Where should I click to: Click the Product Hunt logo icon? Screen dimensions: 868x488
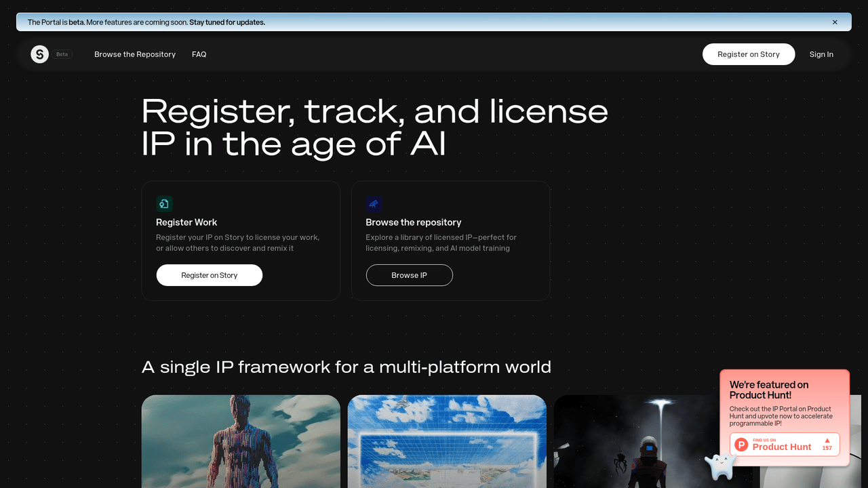tap(741, 445)
